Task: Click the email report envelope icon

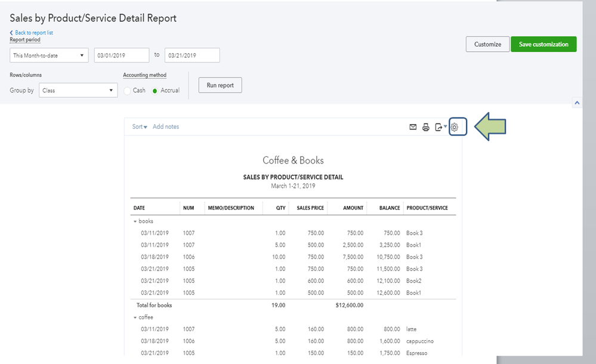Action: click(x=413, y=127)
